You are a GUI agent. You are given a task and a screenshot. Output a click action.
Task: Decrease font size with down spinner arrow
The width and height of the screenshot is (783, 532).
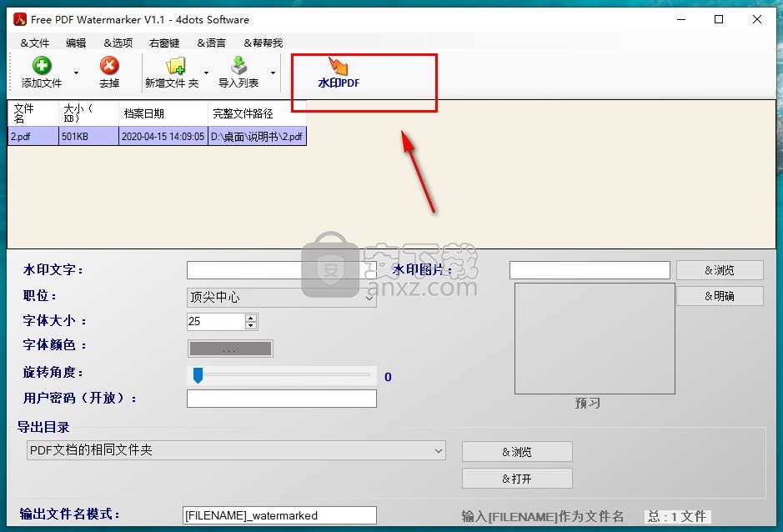point(251,326)
